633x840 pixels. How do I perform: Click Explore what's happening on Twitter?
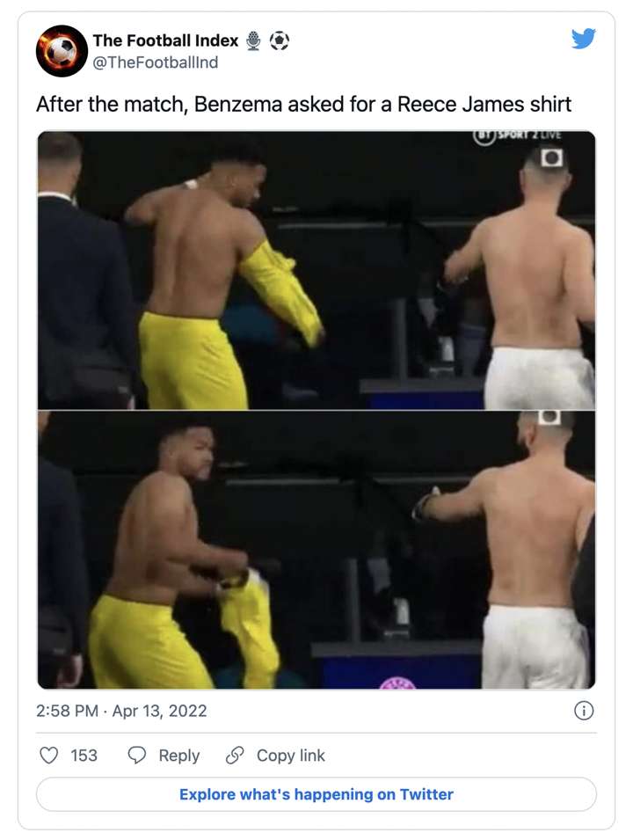316,794
